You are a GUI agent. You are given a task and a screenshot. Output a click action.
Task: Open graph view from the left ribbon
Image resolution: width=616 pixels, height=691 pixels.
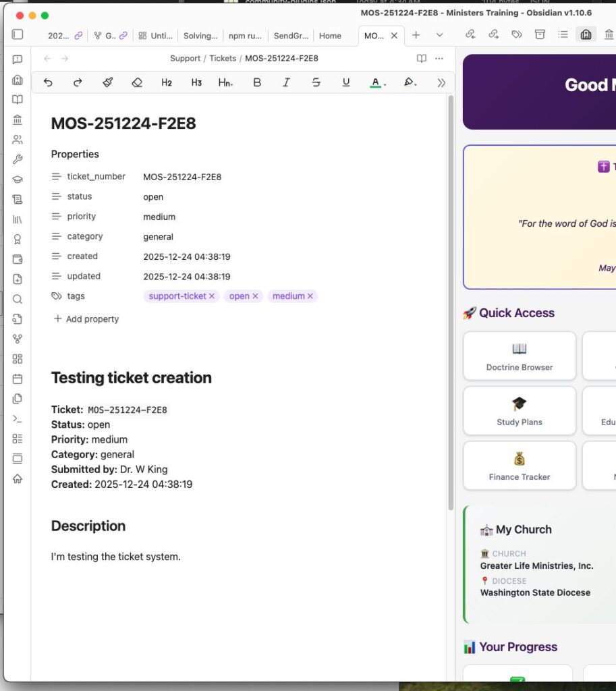(x=18, y=339)
